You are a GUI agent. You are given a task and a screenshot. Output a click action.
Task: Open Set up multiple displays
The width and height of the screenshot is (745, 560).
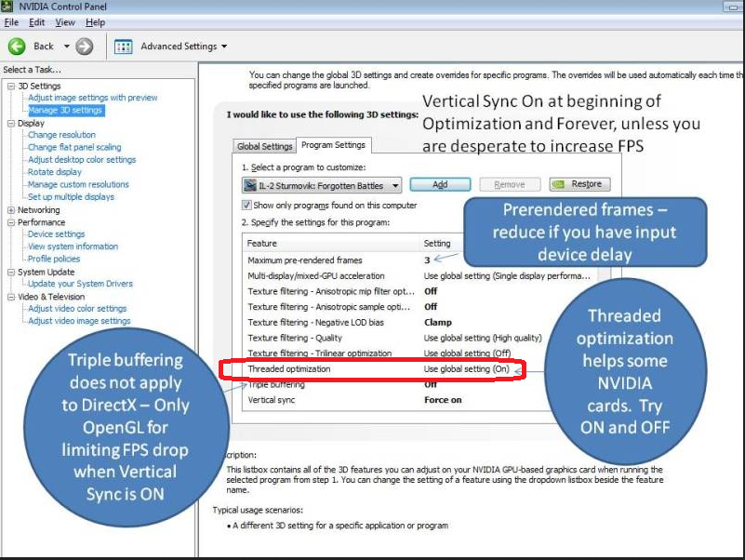click(x=72, y=196)
